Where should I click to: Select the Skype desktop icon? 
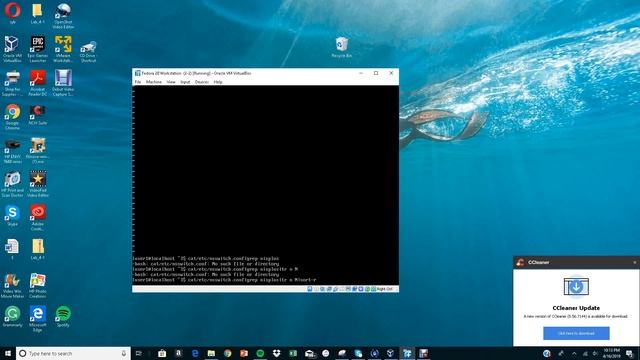click(x=12, y=216)
